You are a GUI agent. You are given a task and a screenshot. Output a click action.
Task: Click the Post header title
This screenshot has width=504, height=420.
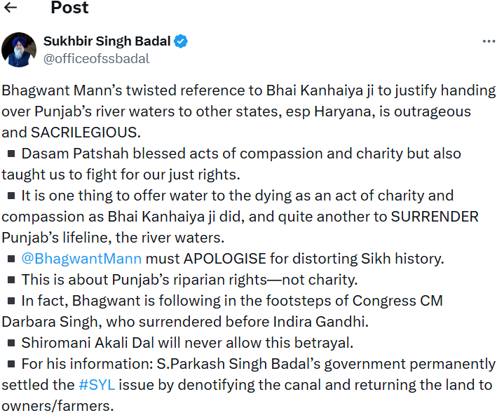coord(69,8)
